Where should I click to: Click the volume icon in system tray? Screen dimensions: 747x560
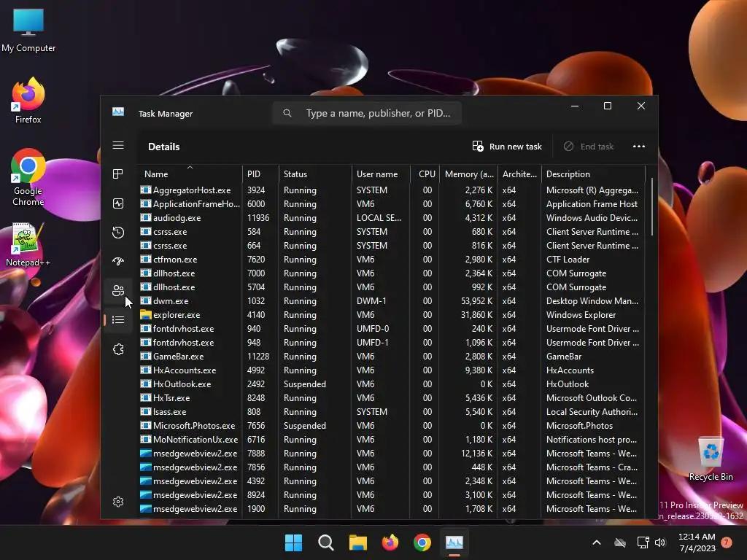tap(659, 542)
